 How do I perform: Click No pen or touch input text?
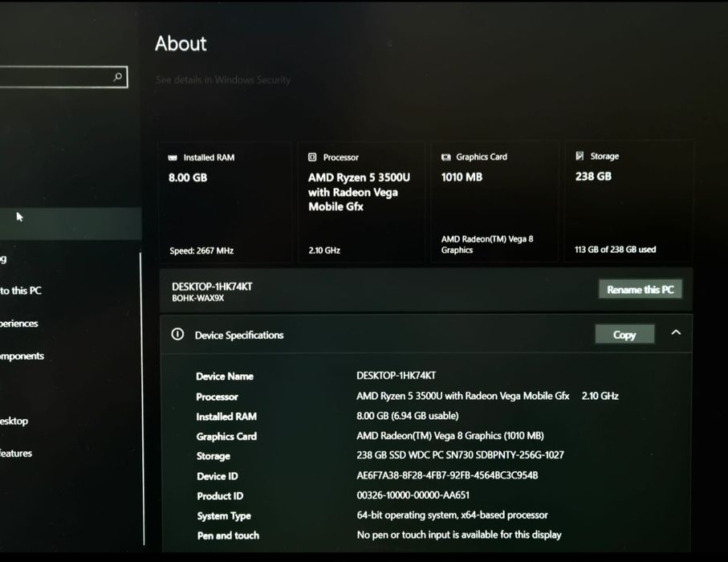pyautogui.click(x=459, y=535)
